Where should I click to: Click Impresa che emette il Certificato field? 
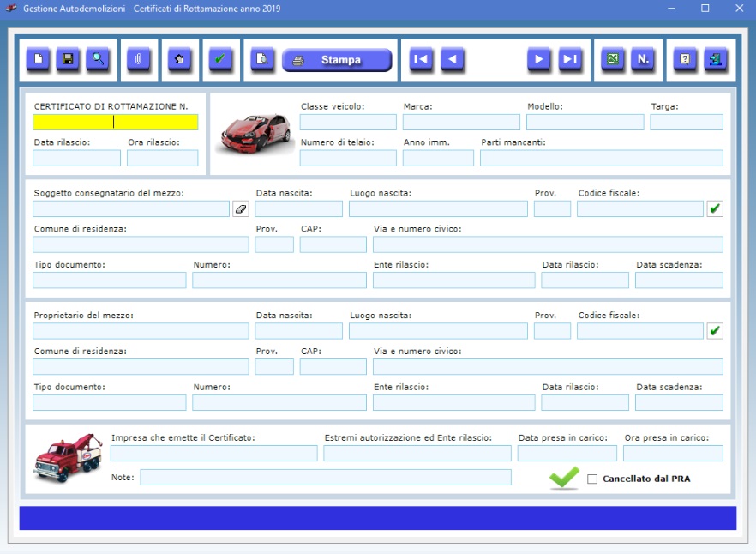point(214,453)
